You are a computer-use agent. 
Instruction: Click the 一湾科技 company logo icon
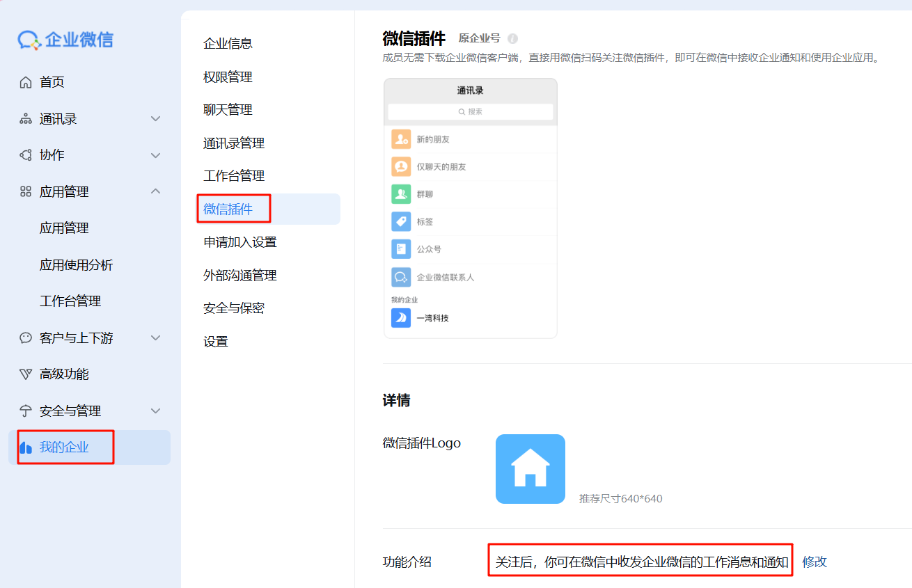pos(401,318)
